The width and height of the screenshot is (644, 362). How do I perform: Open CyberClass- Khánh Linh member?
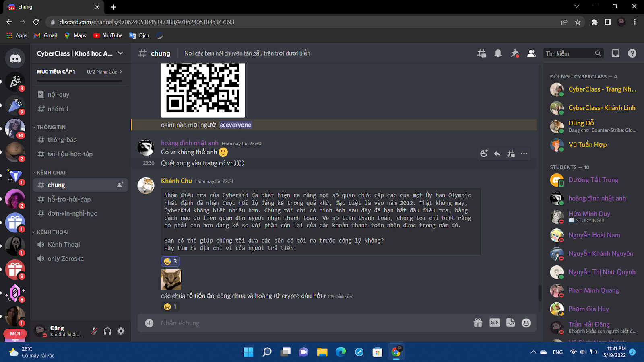(x=593, y=108)
